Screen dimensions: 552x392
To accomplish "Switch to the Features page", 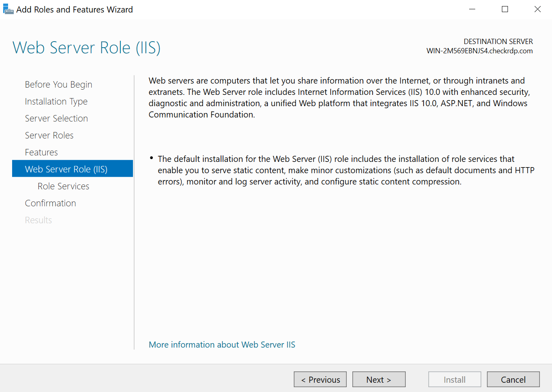I will pyautogui.click(x=41, y=152).
